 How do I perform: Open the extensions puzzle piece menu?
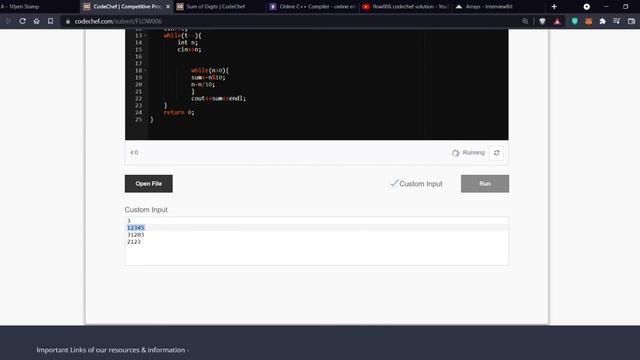click(x=602, y=21)
